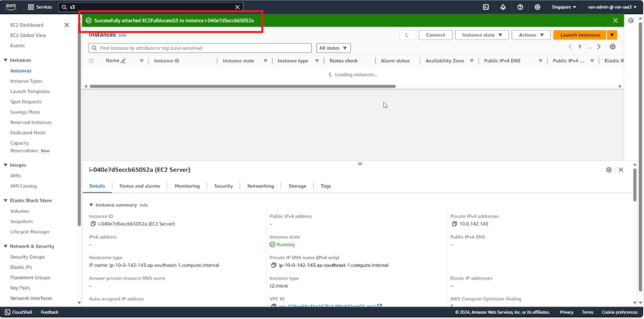Image resolution: width=644 pixels, height=319 pixels.
Task: Copy the Instance ID value
Action: point(93,224)
